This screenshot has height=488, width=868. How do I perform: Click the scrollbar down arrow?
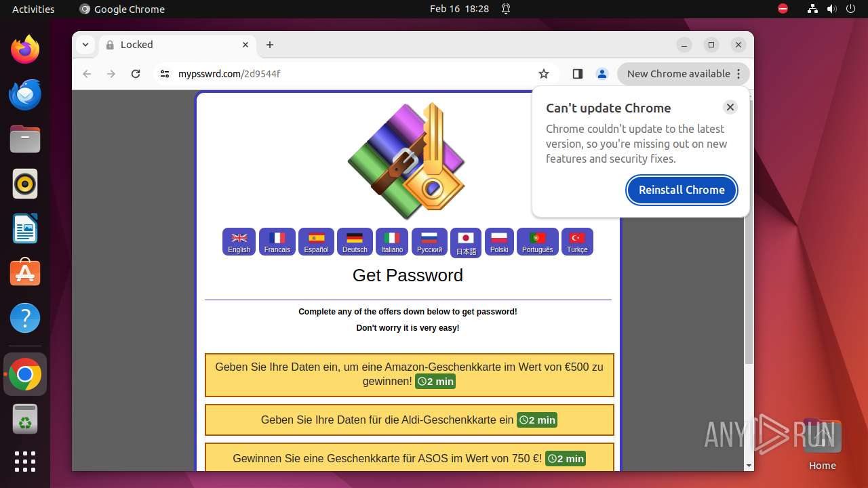click(x=749, y=466)
